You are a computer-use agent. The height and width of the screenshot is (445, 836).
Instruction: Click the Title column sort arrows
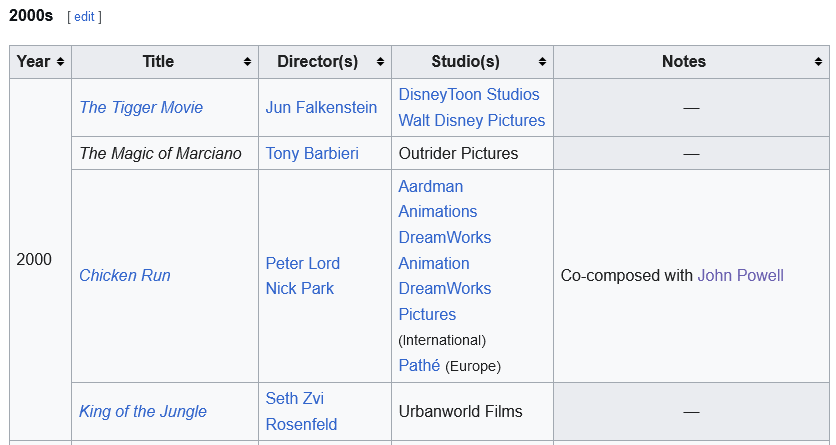(247, 62)
